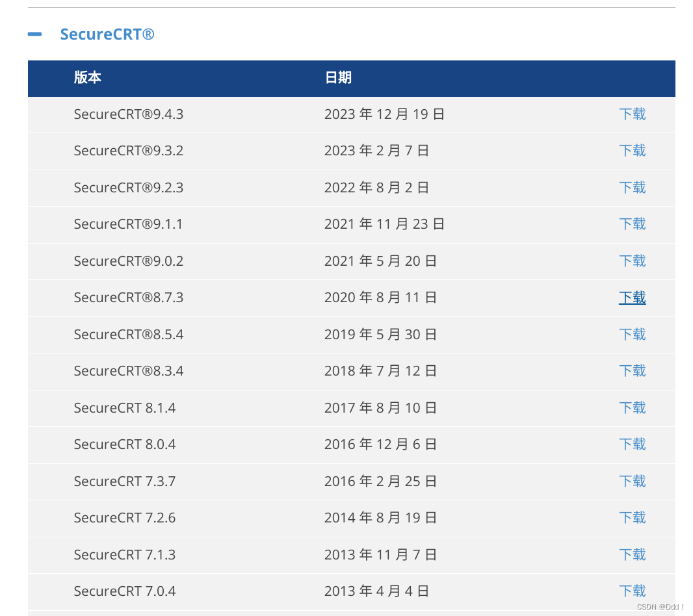Download SecureCRT 8.0.4
This screenshot has height=616, width=693.
point(632,444)
